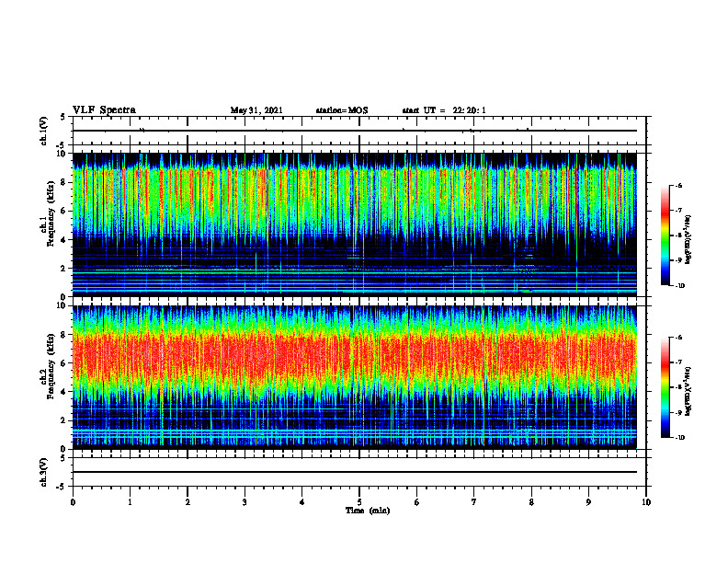This screenshot has height=563, width=728.
Task: Click the "4" tick on the time axis
Action: coord(302,502)
